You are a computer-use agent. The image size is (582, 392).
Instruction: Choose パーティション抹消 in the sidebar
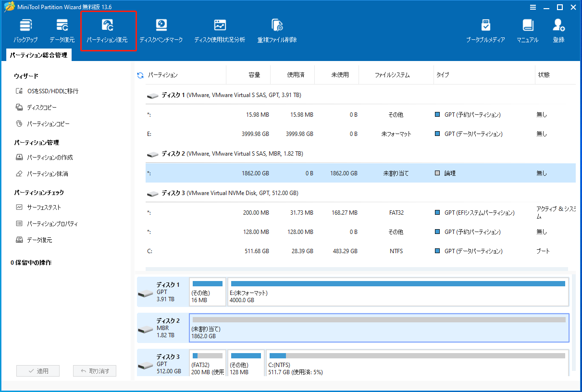[x=42, y=173]
